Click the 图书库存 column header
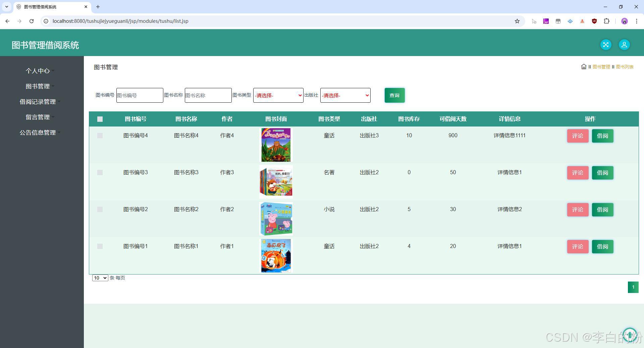The image size is (644, 348). coord(409,119)
